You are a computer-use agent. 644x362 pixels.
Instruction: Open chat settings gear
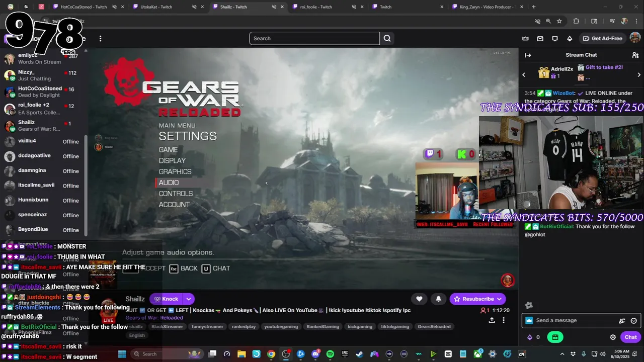pyautogui.click(x=613, y=337)
